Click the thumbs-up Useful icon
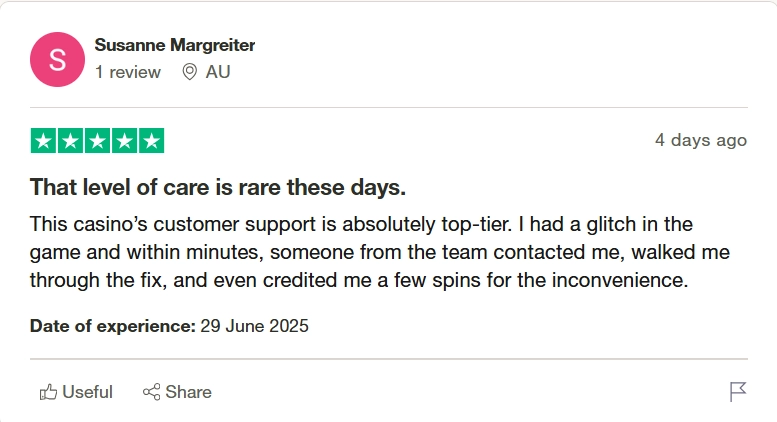The height and width of the screenshot is (422, 777). (48, 392)
